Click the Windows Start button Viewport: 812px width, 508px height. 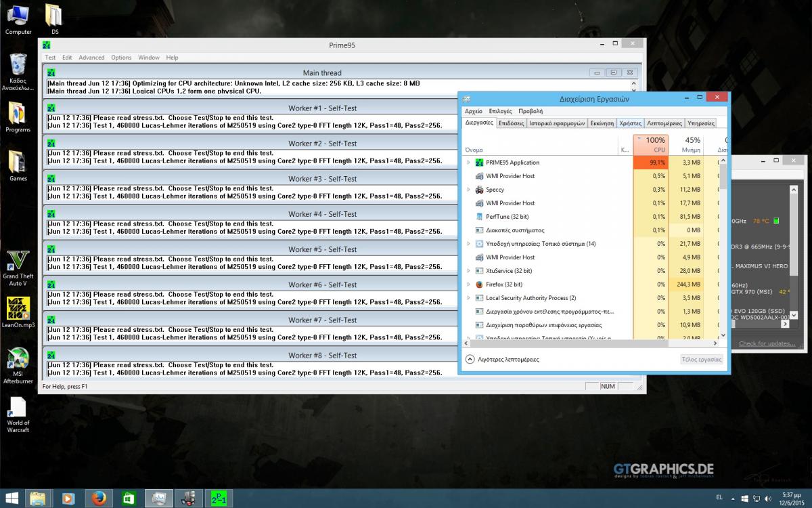click(13, 499)
